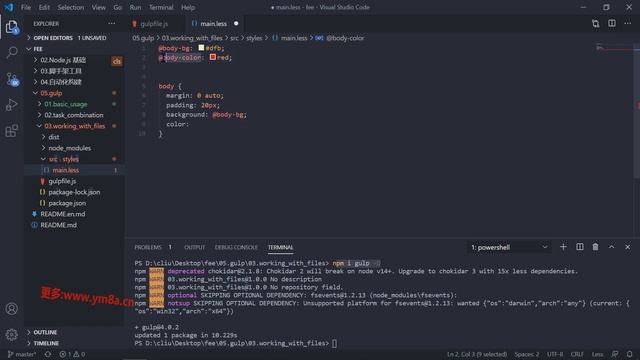Open the Run and Debug view
This screenshot has width=640, height=360.
(12, 105)
